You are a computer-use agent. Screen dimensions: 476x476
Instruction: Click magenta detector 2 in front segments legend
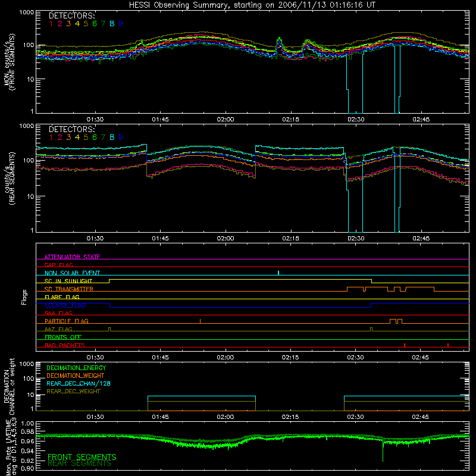(x=60, y=24)
